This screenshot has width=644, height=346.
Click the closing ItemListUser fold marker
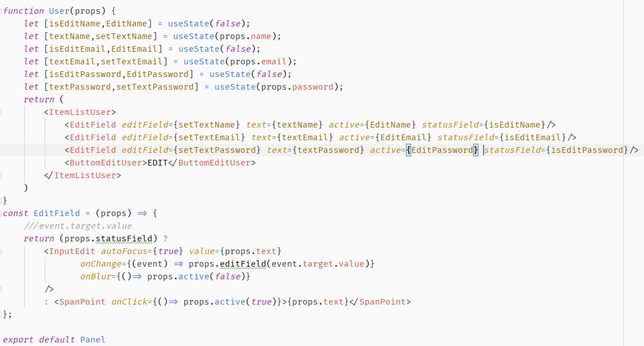[1, 175]
